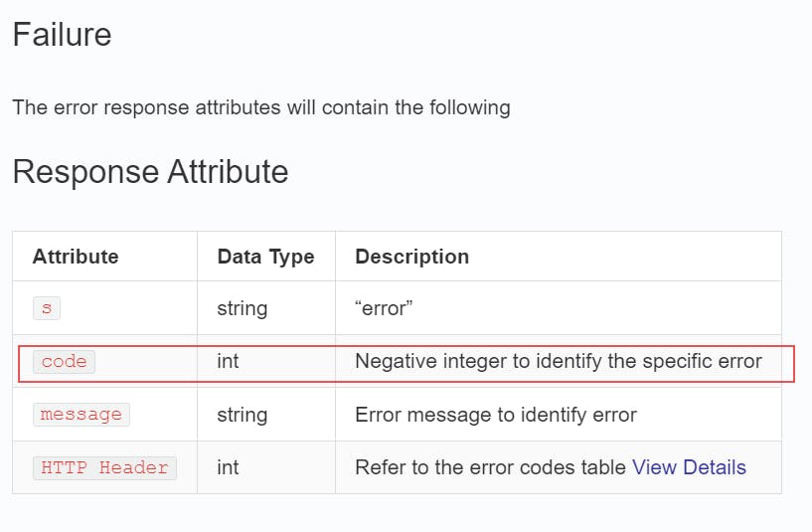The image size is (812, 532).
Task: Click the Attribute column header
Action: coord(76,257)
